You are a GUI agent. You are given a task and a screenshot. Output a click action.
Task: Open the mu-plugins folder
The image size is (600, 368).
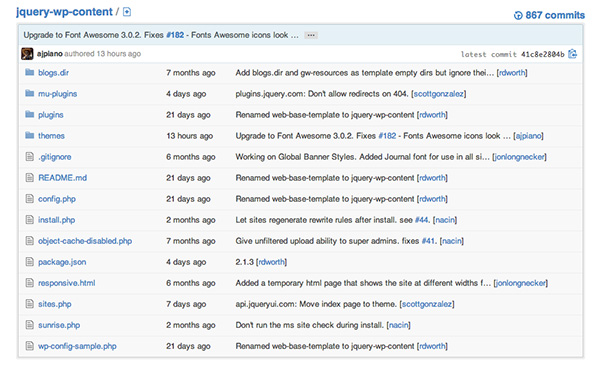pos(57,94)
